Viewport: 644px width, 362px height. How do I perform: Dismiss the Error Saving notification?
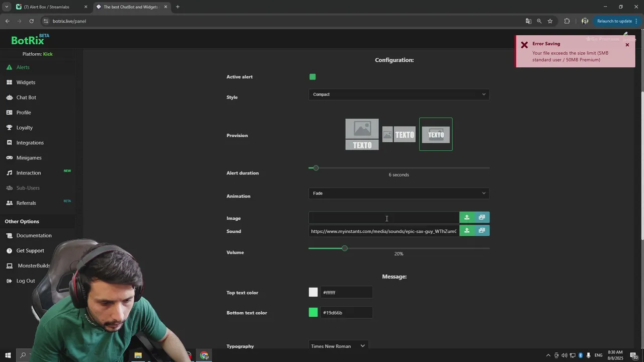coord(627,45)
